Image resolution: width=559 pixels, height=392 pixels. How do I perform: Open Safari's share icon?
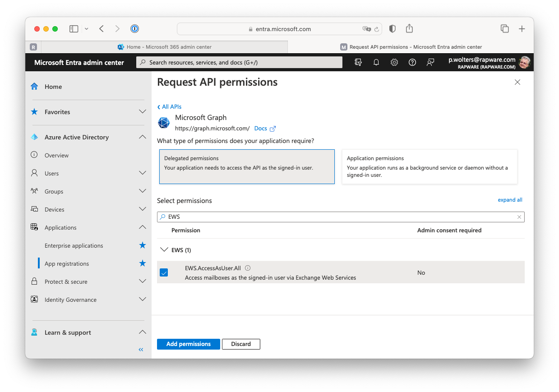coord(409,28)
